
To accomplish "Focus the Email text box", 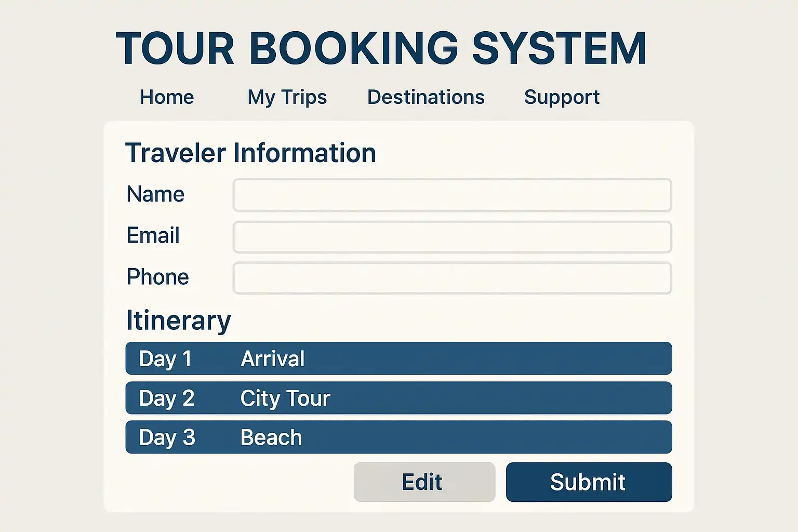I will tap(452, 237).
